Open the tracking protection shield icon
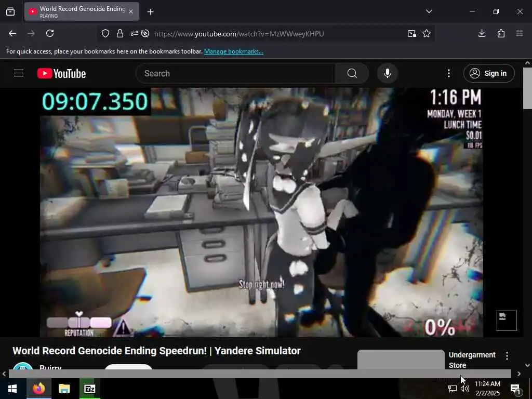532x399 pixels. click(x=105, y=34)
